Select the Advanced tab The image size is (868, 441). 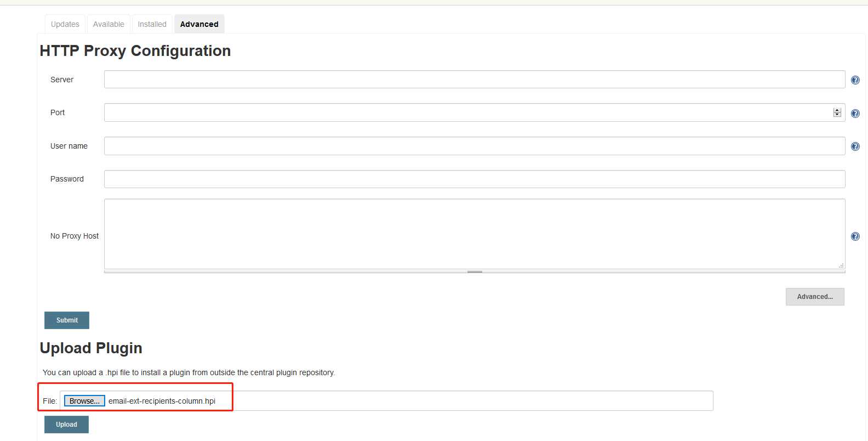199,24
